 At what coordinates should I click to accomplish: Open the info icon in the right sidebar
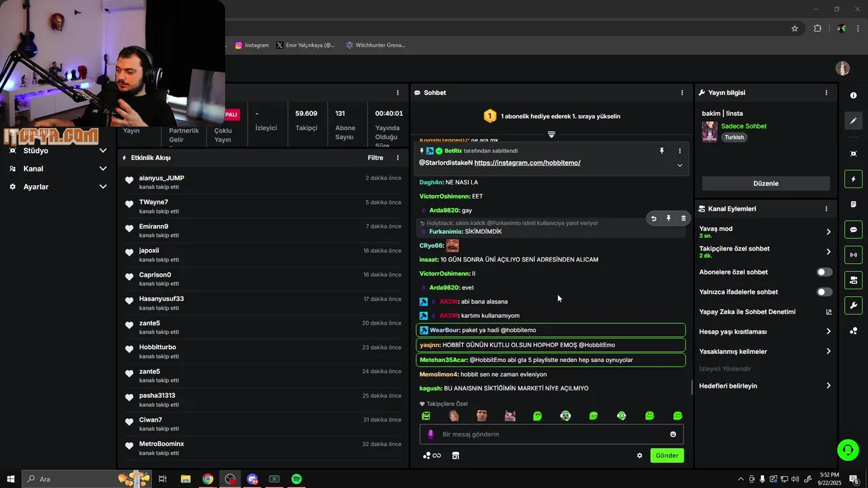[x=853, y=96]
